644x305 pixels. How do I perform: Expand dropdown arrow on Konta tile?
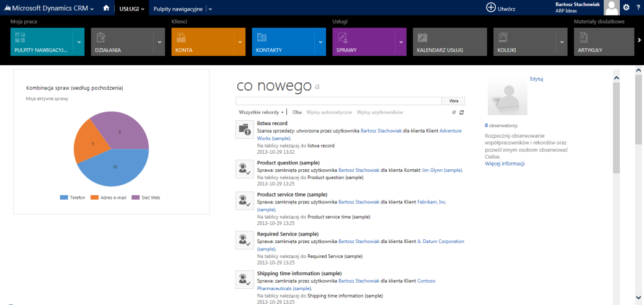240,42
